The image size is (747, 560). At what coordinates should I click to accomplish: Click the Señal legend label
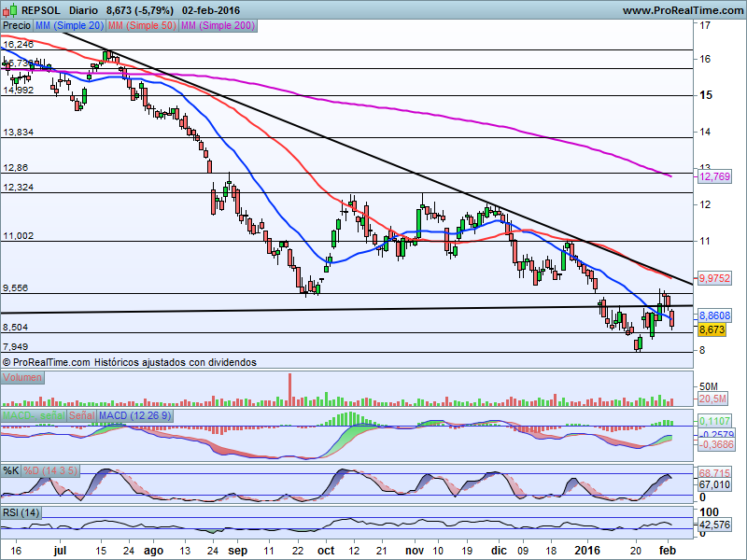[82, 415]
